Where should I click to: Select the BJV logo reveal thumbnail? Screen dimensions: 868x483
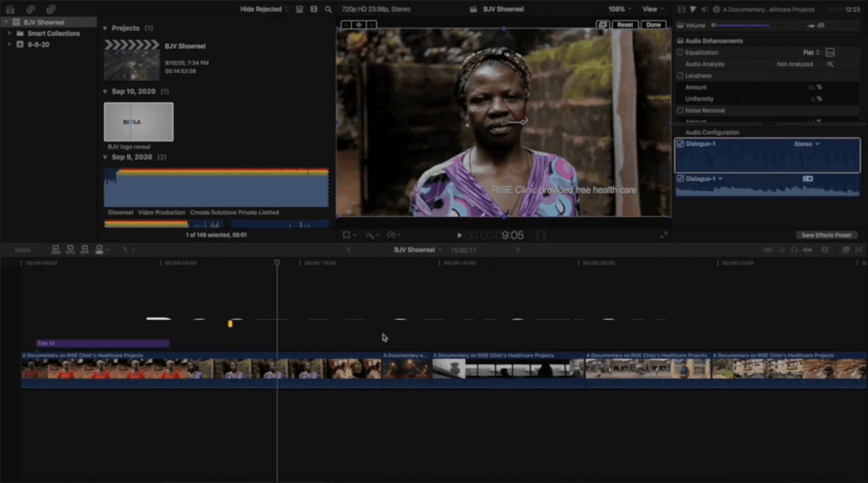click(x=139, y=122)
